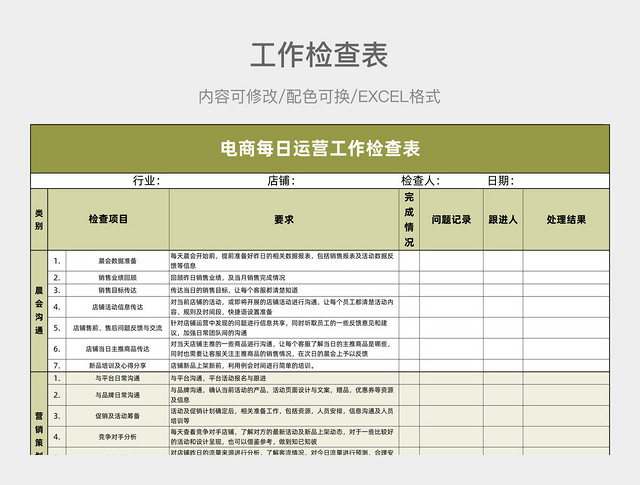The image size is (640, 485).
Task: Click requirement '回顾昨日销售业绩,及当月销售完成情况'
Action: click(x=228, y=278)
